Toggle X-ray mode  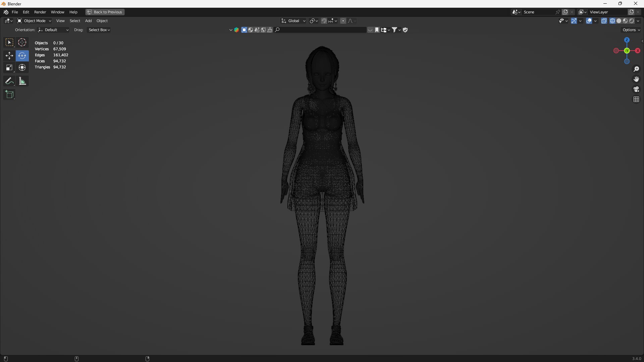[604, 21]
